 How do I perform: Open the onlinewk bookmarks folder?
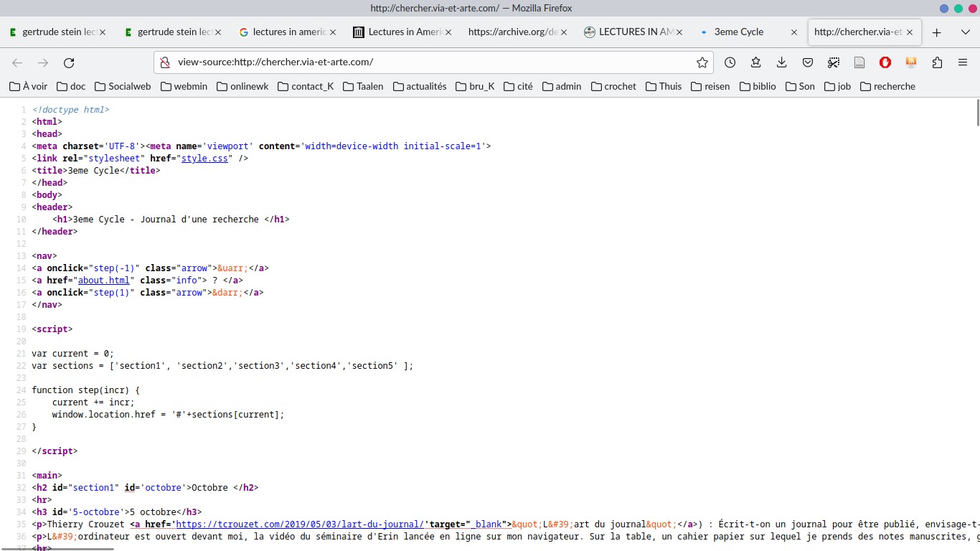tap(241, 86)
